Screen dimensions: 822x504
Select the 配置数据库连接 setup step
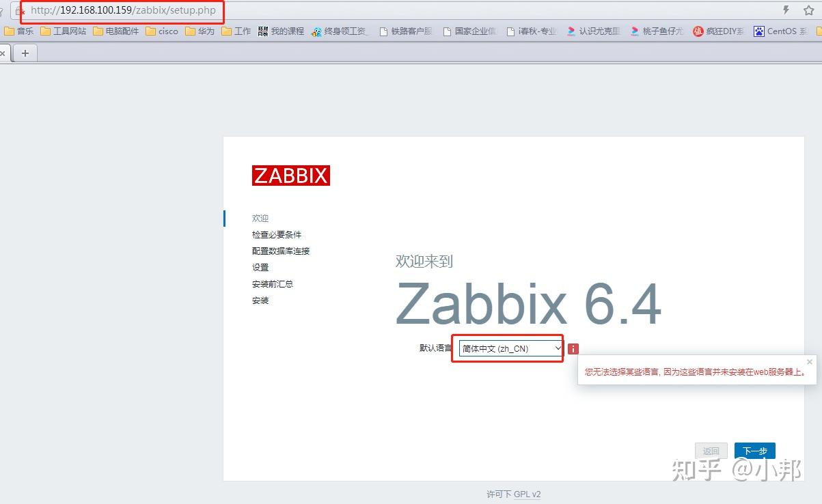tap(281, 251)
